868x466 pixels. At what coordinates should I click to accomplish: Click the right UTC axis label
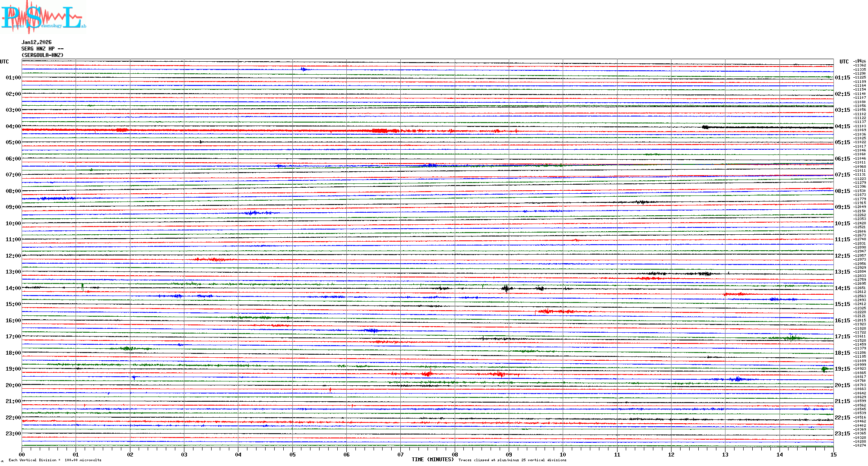(844, 62)
